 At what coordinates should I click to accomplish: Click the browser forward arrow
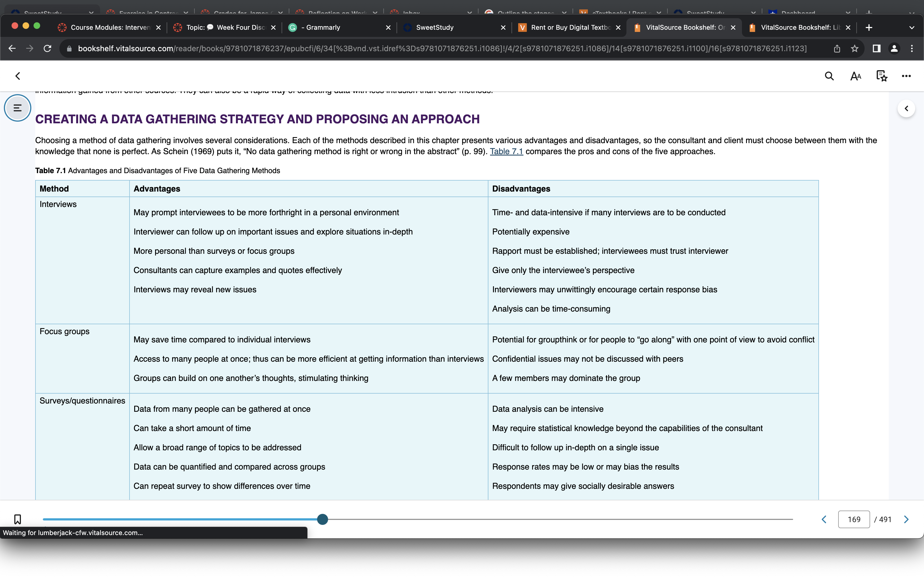(x=30, y=48)
